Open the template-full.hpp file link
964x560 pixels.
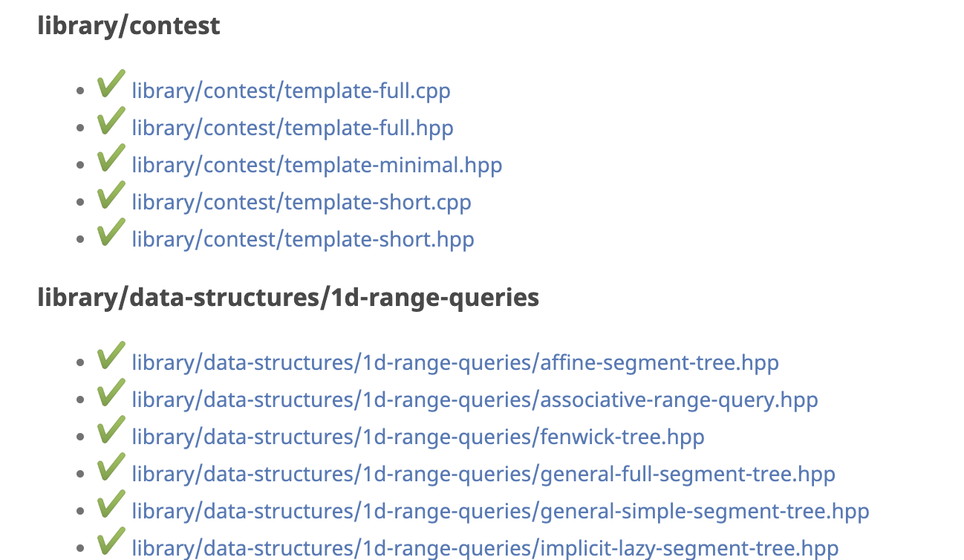[x=293, y=128]
